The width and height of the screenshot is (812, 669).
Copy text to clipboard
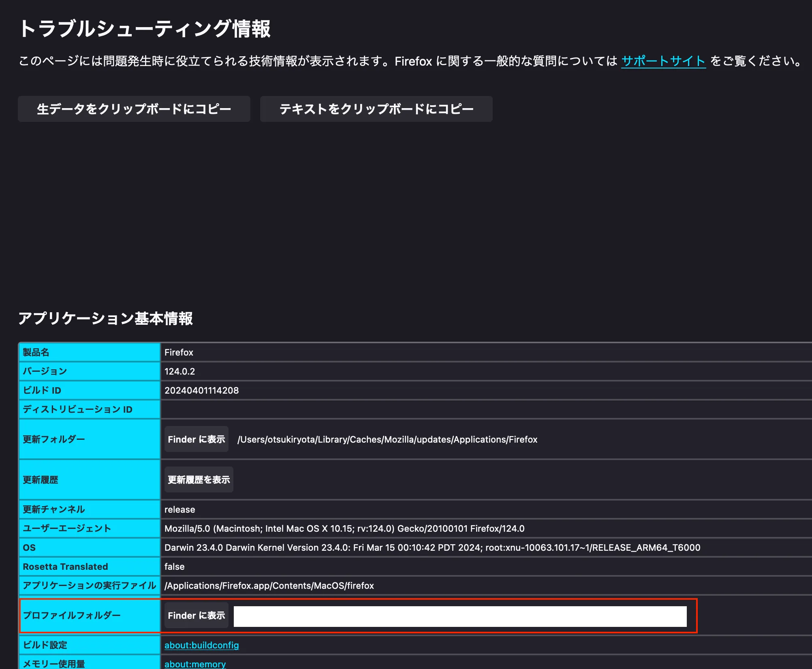376,109
